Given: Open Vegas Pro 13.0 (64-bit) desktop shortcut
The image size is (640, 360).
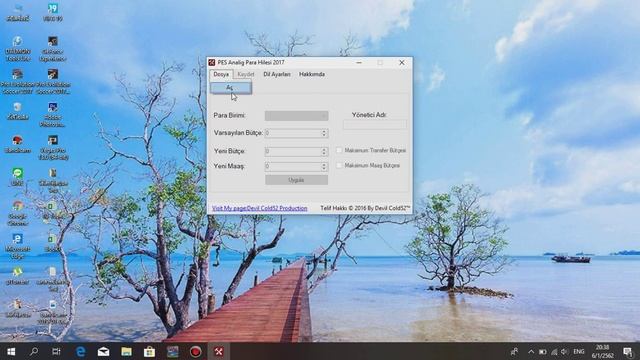Looking at the screenshot, I should pyautogui.click(x=52, y=148).
